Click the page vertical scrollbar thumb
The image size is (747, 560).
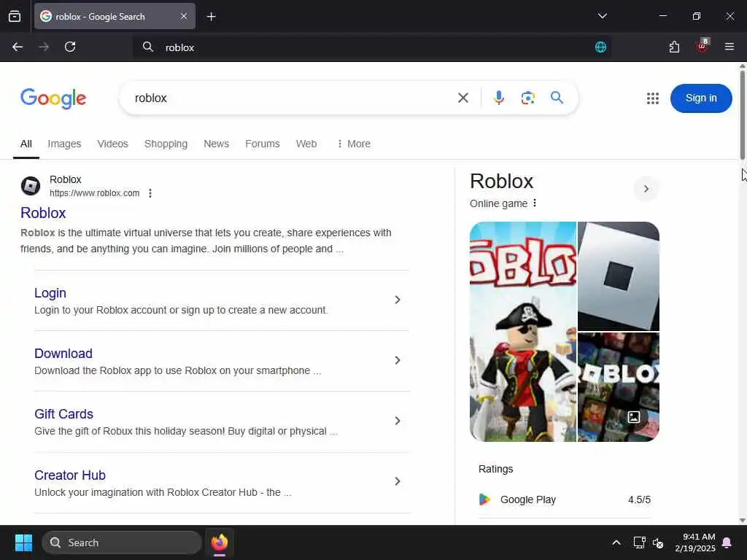coord(742,115)
